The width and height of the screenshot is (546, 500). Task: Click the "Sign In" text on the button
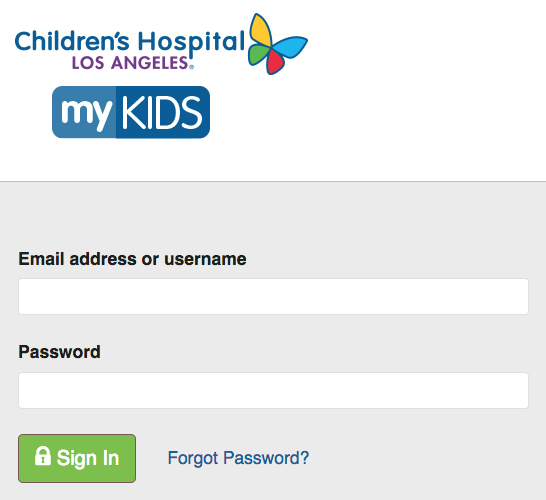pyautogui.click(x=88, y=458)
